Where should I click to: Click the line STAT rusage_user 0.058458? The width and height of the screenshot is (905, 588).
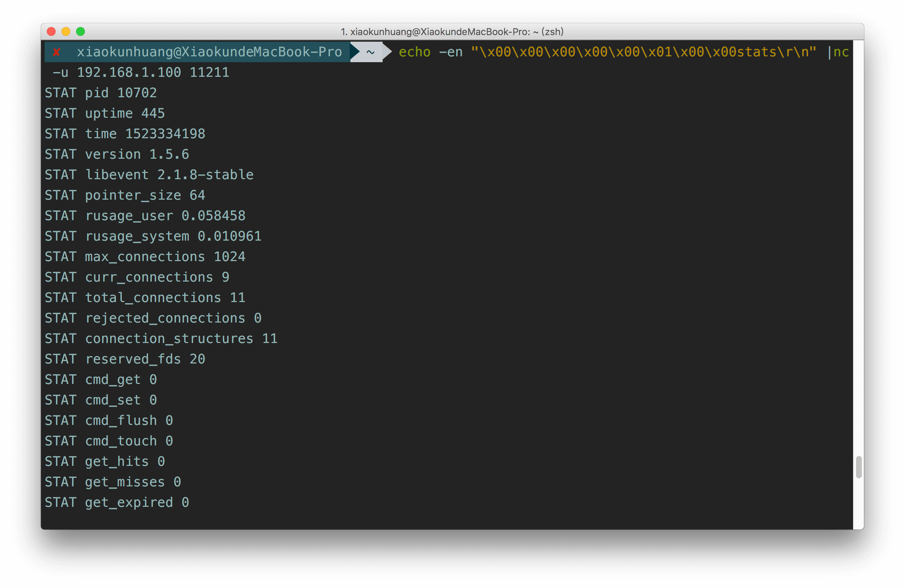point(145,216)
